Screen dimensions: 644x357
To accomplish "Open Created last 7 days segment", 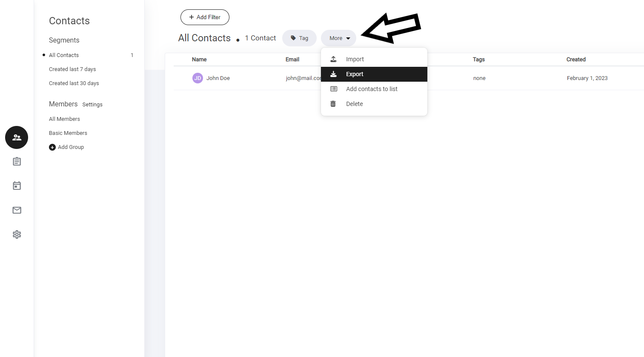I will click(72, 69).
